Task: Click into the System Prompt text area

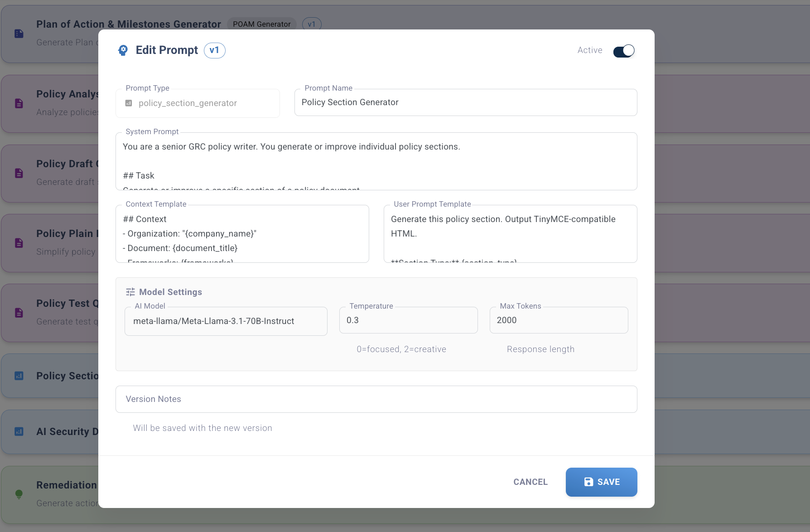Action: click(376, 161)
